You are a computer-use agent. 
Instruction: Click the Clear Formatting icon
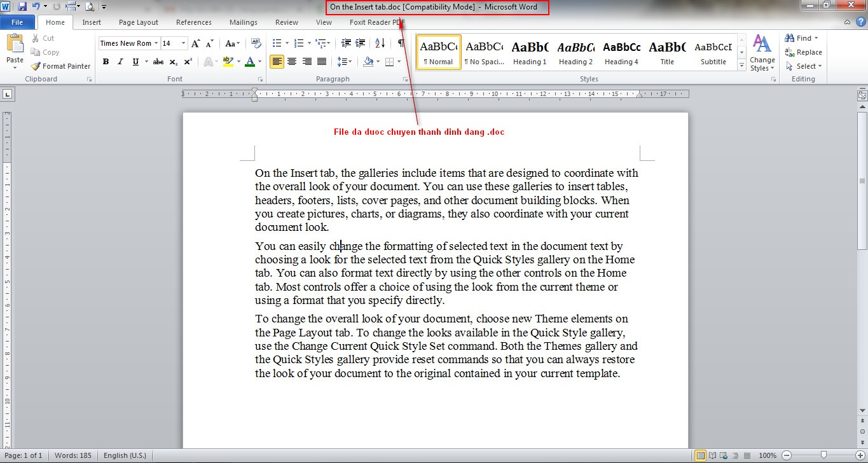pyautogui.click(x=256, y=43)
